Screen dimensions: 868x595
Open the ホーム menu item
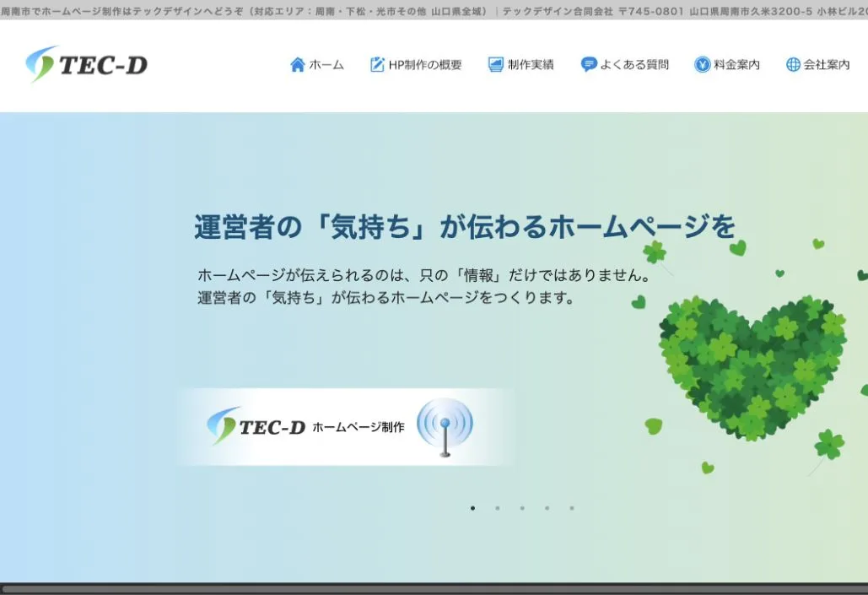(317, 65)
